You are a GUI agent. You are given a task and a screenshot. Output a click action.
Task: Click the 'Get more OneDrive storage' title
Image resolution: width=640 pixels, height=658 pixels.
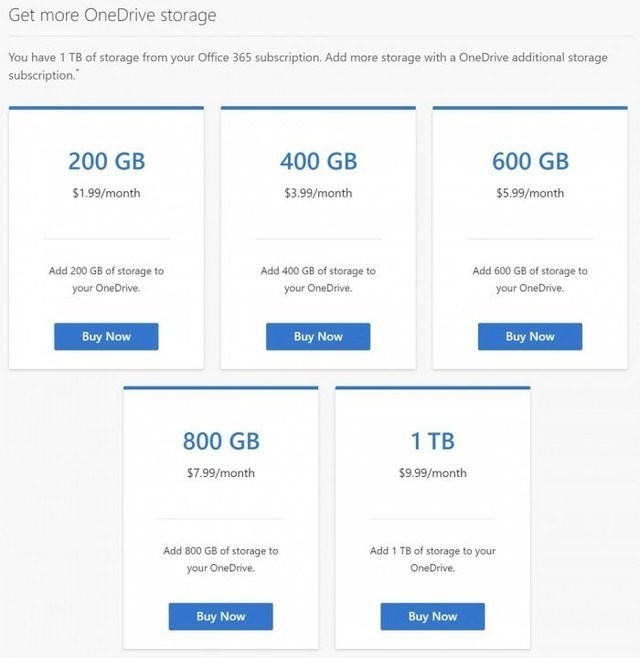[112, 16]
